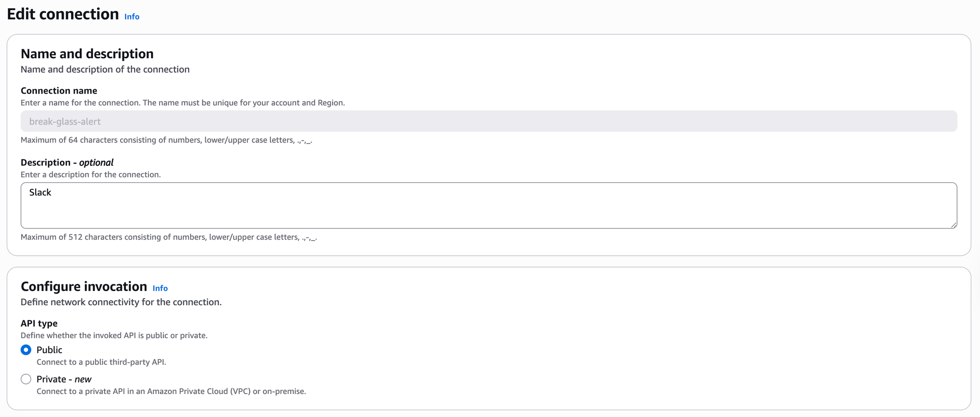This screenshot has height=417, width=980.
Task: Click "Connect to a public third-party API" text
Action: point(101,362)
